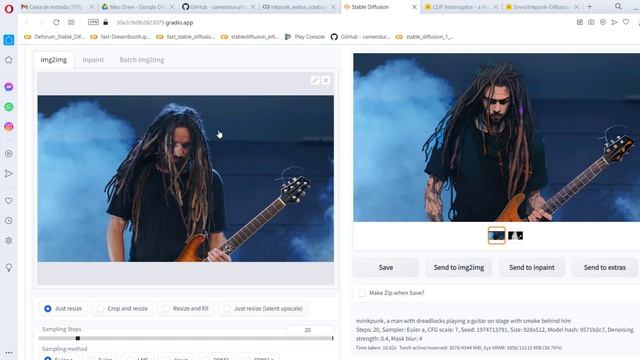
Task: Click Send to inpaint button
Action: [x=531, y=267]
